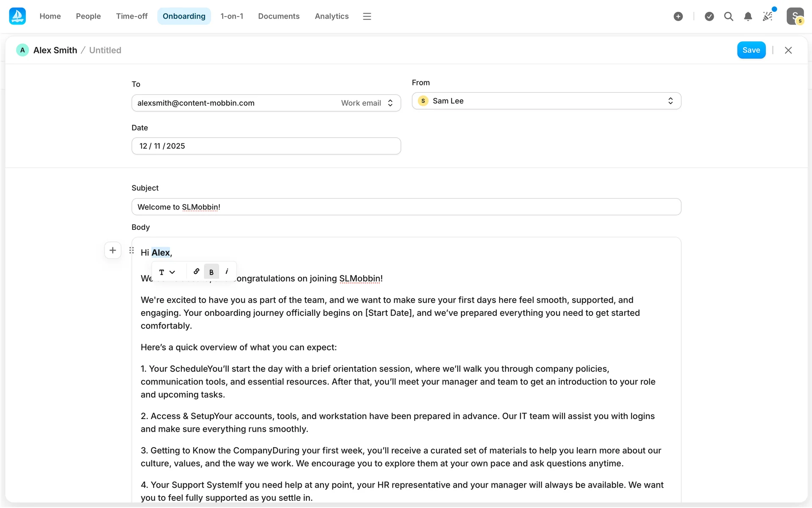The width and height of the screenshot is (812, 508).
Task: Click the Subject input field
Action: pyautogui.click(x=406, y=207)
